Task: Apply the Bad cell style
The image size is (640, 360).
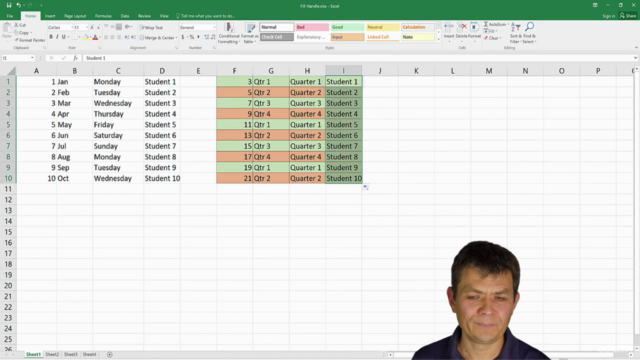Action: (312, 27)
